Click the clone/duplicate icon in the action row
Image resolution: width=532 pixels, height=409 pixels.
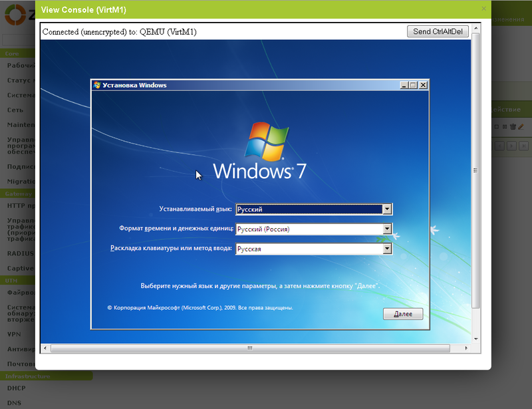click(505, 126)
